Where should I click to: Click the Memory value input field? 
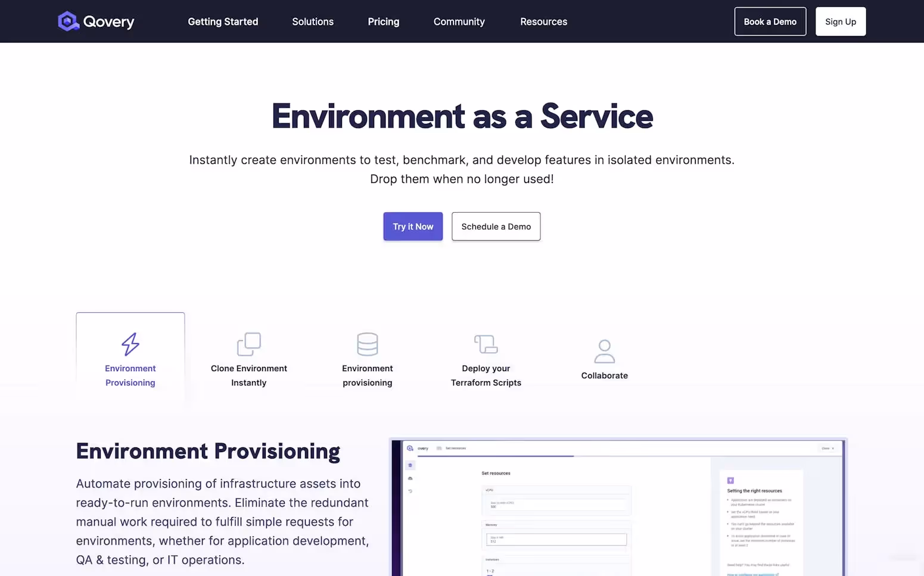(557, 540)
